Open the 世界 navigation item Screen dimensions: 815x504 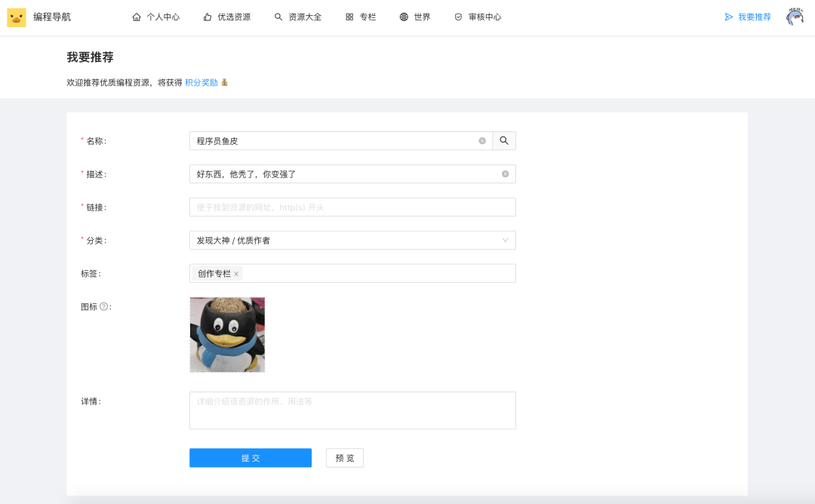click(x=415, y=17)
